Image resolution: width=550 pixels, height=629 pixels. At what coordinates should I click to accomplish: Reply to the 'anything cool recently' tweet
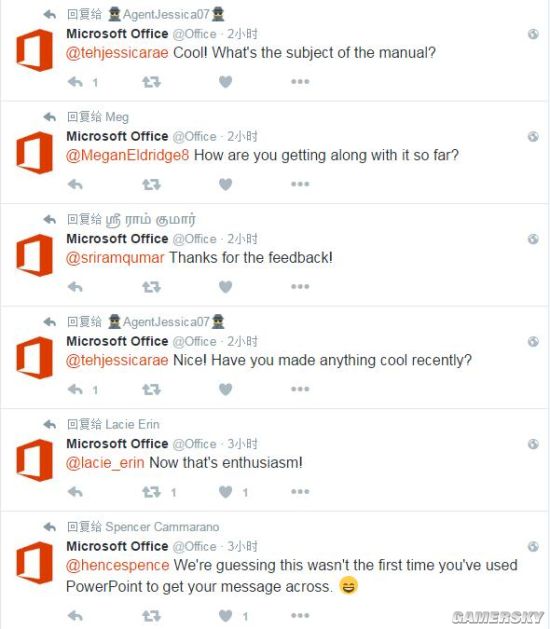[x=75, y=390]
